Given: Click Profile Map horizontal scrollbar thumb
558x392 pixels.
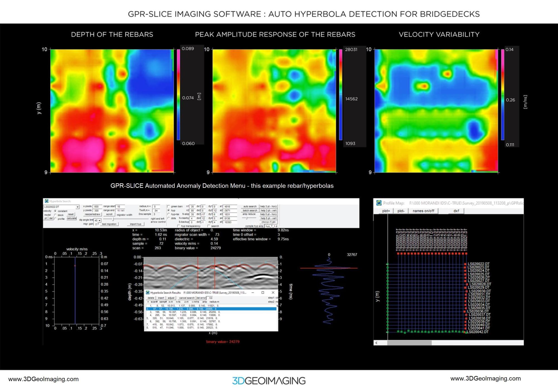Looking at the screenshot, I should pos(409,343).
